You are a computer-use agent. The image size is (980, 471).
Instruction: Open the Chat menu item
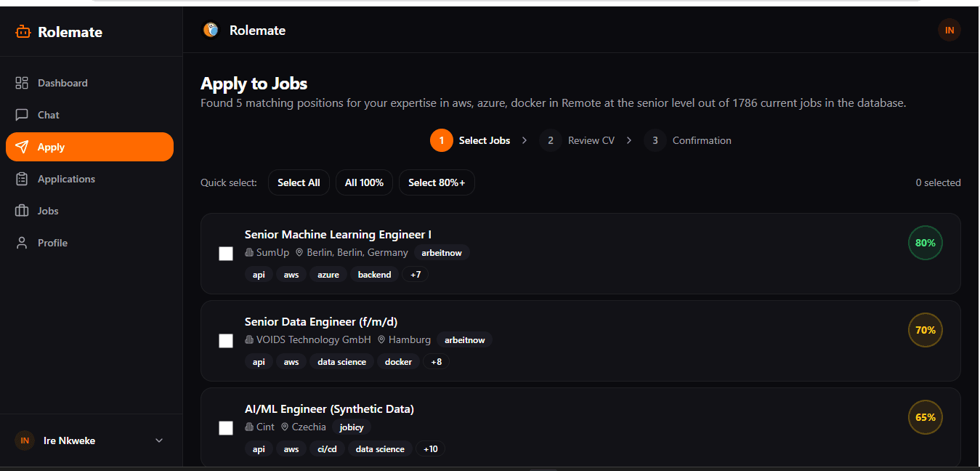[89, 115]
